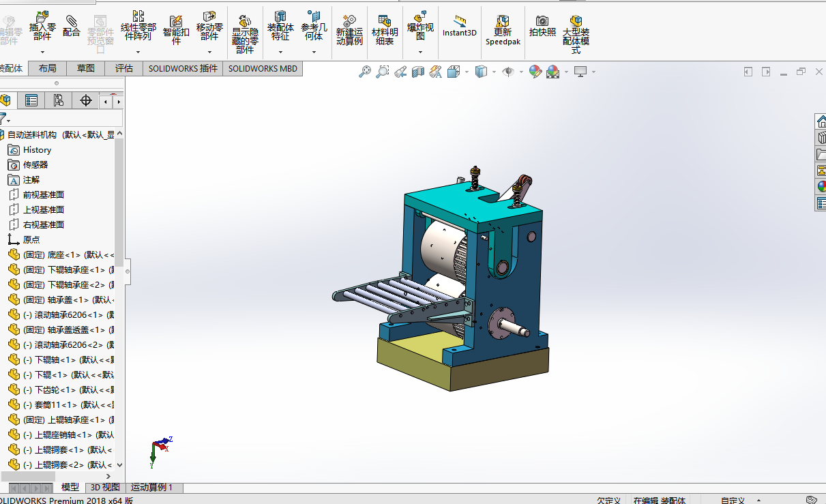The image size is (826, 504).
Task: Open DimXpertManager crosshair tab icon
Action: pos(86,101)
